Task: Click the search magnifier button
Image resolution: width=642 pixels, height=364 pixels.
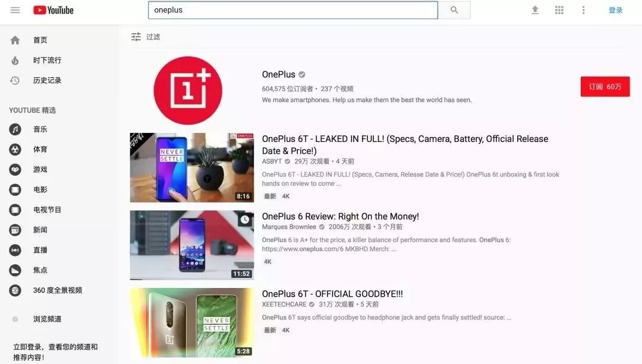Action: point(454,10)
